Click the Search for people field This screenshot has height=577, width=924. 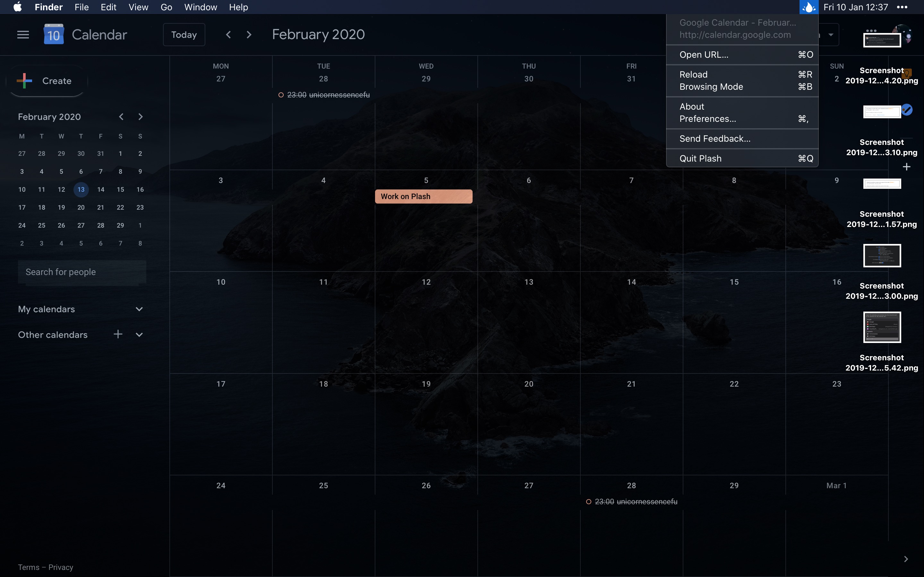pos(82,272)
